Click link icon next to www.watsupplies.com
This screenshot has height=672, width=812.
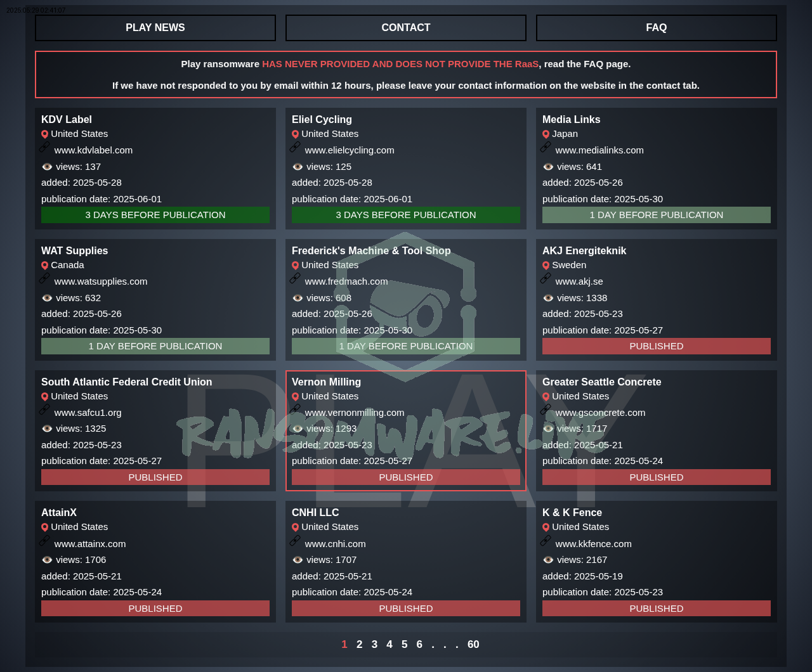click(44, 278)
